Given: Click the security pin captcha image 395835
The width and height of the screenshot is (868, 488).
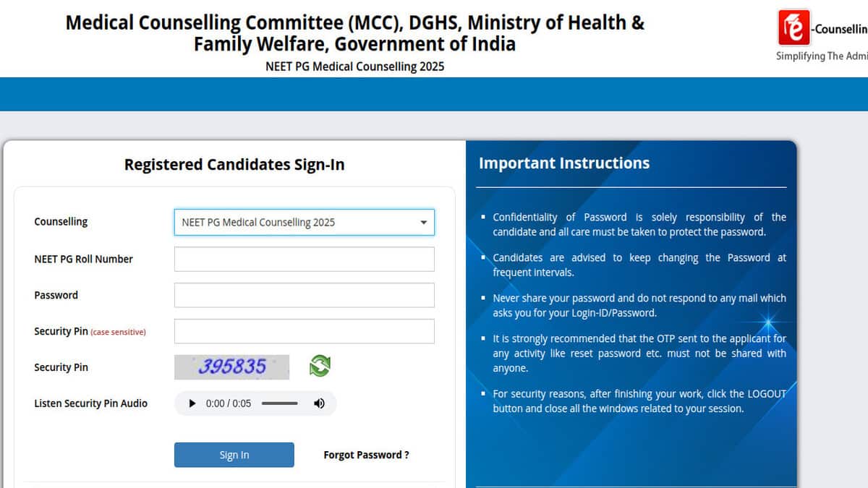Looking at the screenshot, I should tap(231, 367).
